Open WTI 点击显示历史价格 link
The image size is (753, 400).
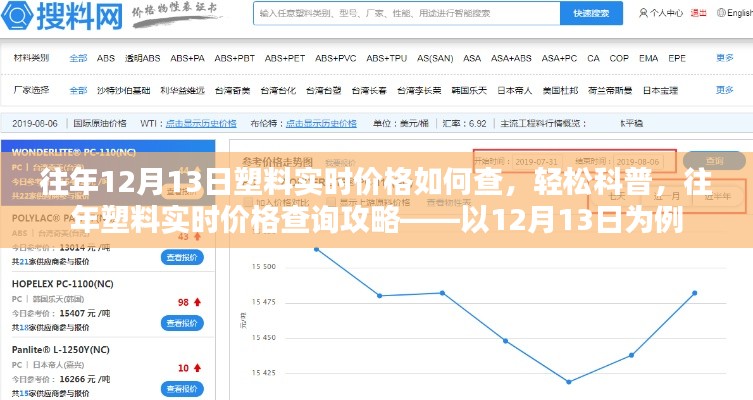[201, 123]
